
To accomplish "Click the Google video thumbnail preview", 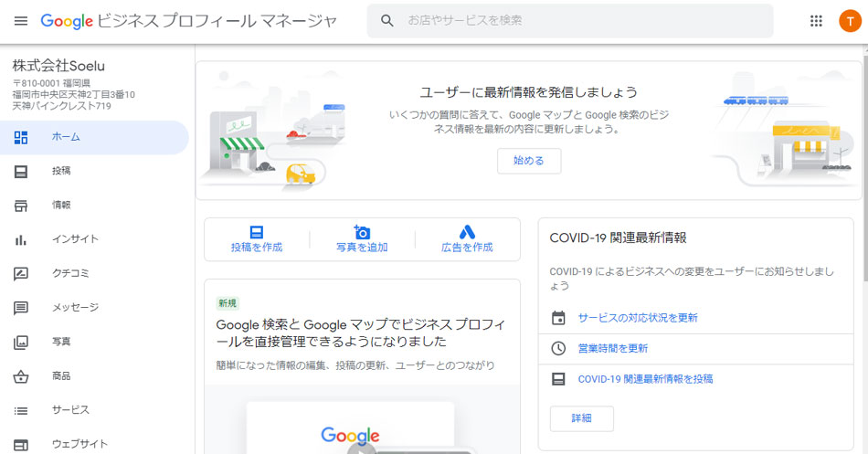I will pos(362,419).
